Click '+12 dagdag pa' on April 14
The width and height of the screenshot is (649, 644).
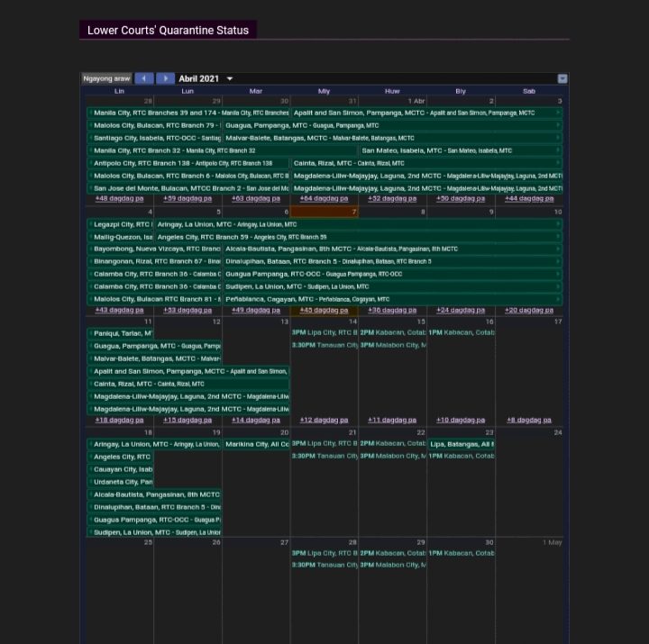(x=324, y=420)
